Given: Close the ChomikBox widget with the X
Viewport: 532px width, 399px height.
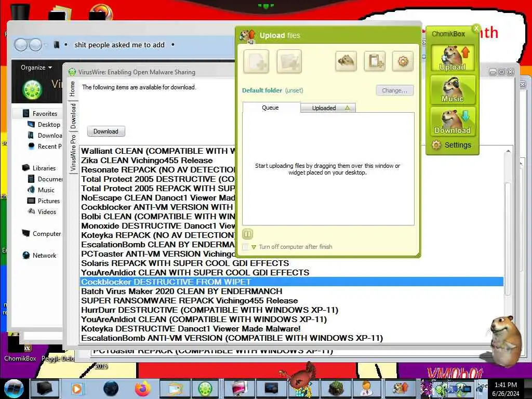Looking at the screenshot, I should click(x=476, y=28).
